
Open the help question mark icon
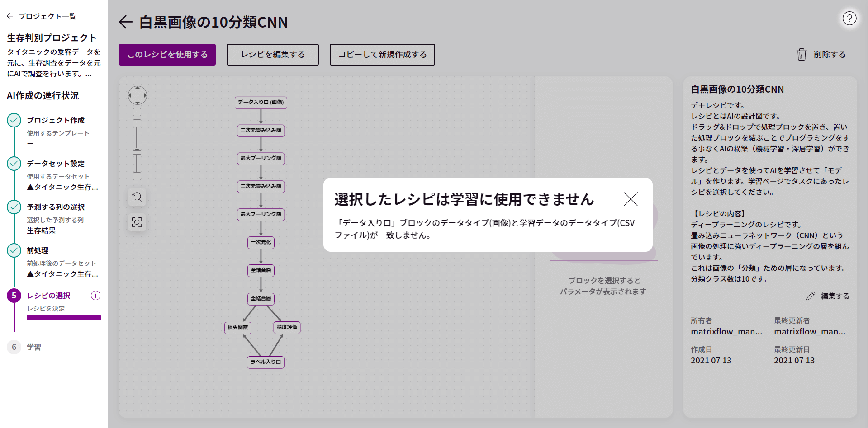click(x=849, y=18)
